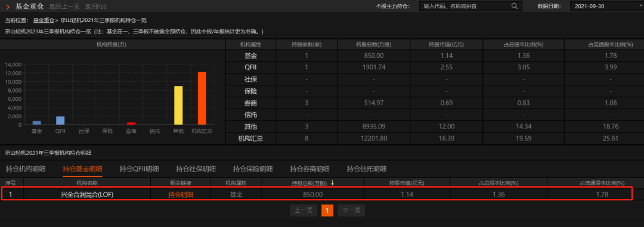Click the 基金 bar in the chart
644x227 pixels.
click(x=37, y=122)
